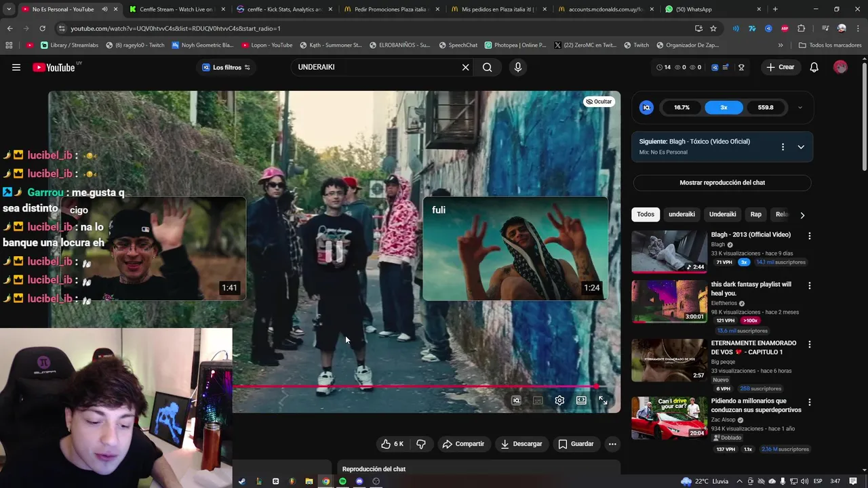Open the 7TV extension icon
Screen dimensions: 868x488
pos(752,28)
